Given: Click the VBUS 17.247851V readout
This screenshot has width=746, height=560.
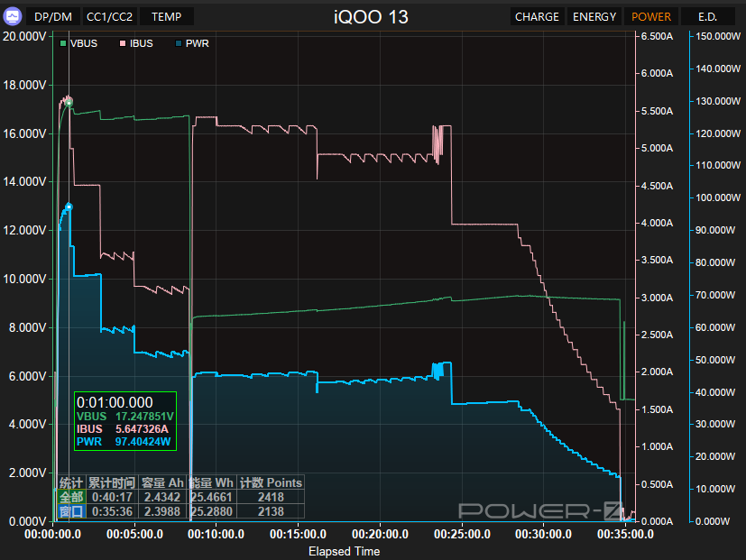Looking at the screenshot, I should pos(125,417).
